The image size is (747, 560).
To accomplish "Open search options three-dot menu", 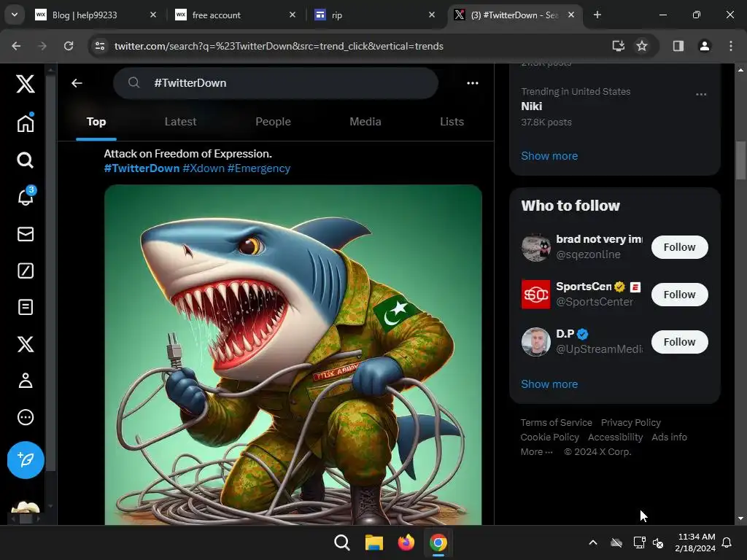I will click(x=473, y=83).
